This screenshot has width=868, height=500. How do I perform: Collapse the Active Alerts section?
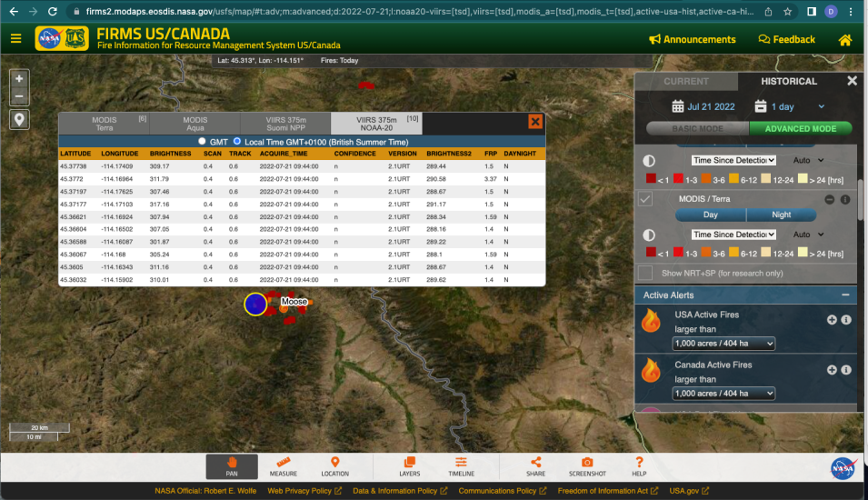[x=845, y=295]
